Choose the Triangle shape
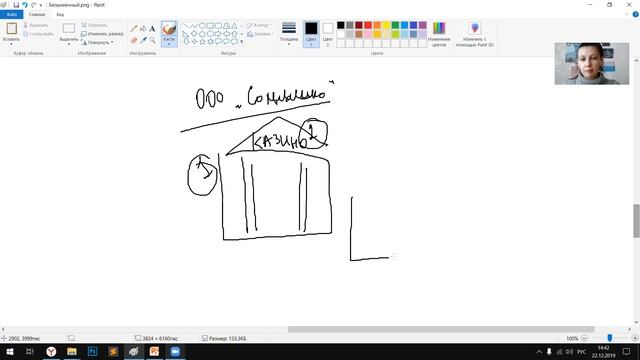Viewport: 640px width, 360px height. click(x=234, y=26)
